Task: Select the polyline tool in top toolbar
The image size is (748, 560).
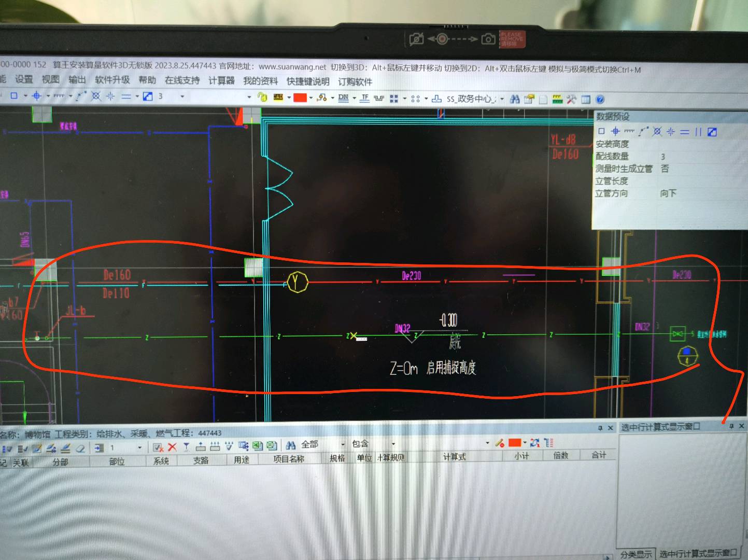Action: 81,96
